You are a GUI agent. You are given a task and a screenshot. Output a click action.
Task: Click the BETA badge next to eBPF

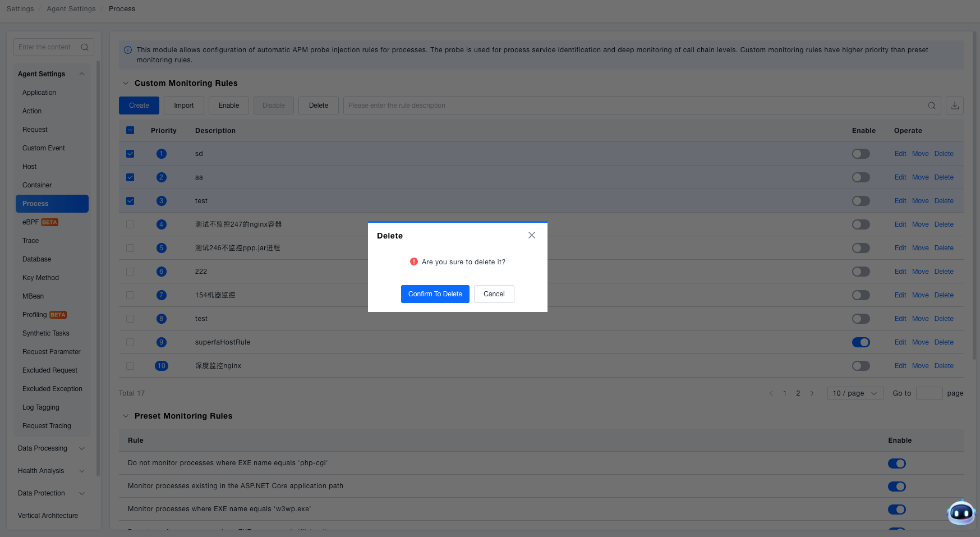point(49,222)
